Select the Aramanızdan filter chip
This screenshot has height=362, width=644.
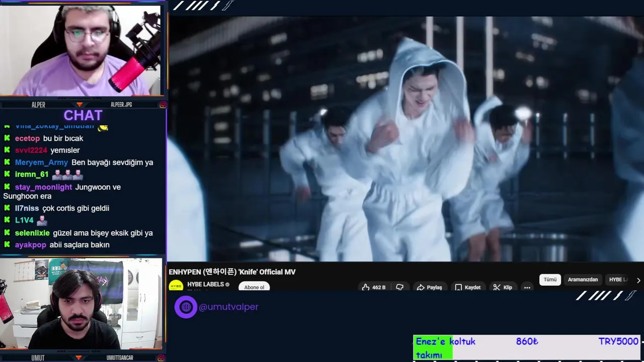[583, 280]
